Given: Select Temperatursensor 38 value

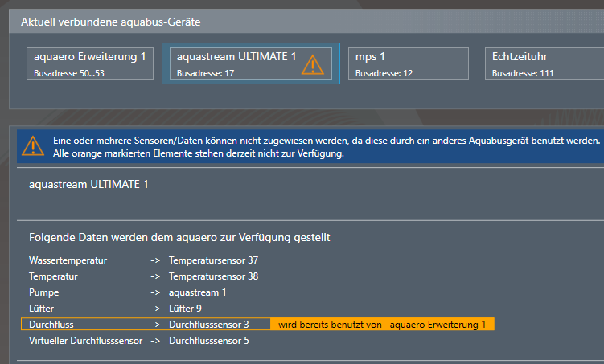Looking at the screenshot, I should pos(213,276).
